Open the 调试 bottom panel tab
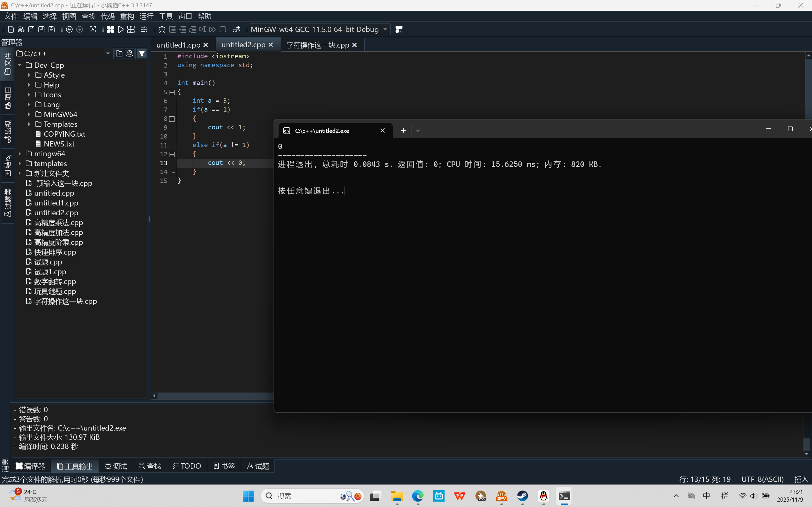 click(x=116, y=466)
